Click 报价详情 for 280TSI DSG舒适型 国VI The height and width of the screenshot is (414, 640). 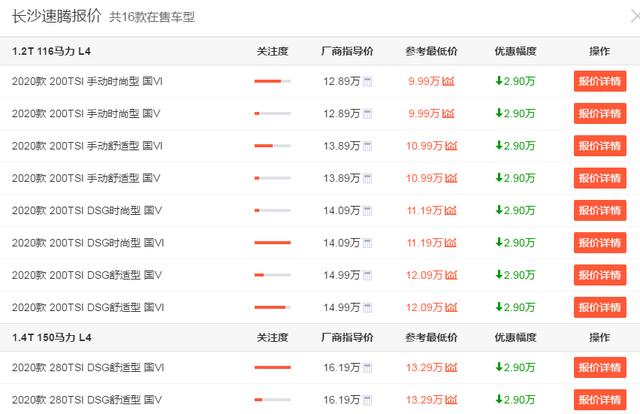click(x=600, y=367)
